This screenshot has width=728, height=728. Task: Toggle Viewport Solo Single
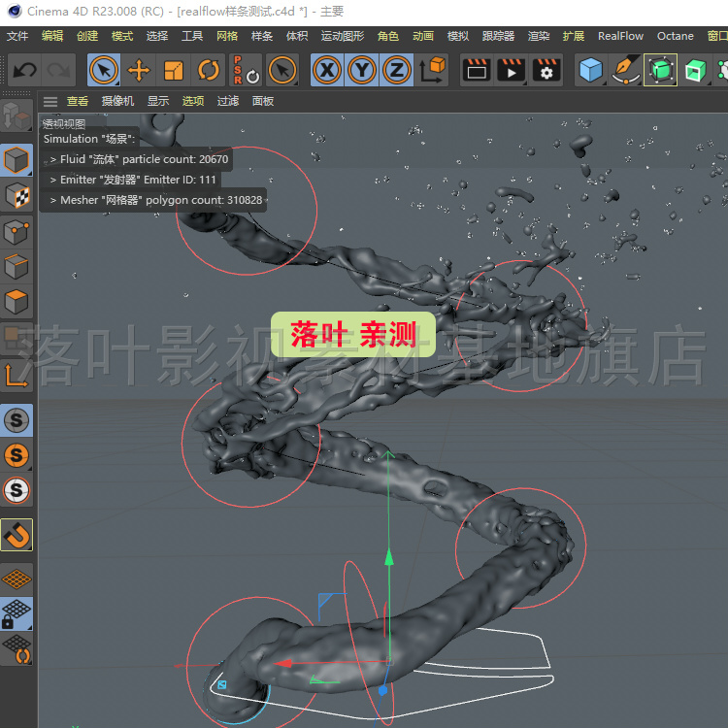17,455
